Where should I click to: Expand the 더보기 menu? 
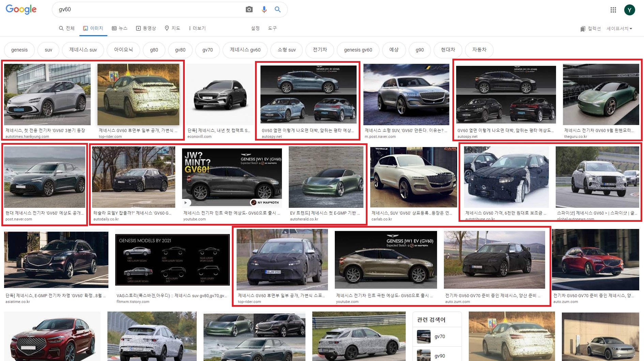click(197, 28)
